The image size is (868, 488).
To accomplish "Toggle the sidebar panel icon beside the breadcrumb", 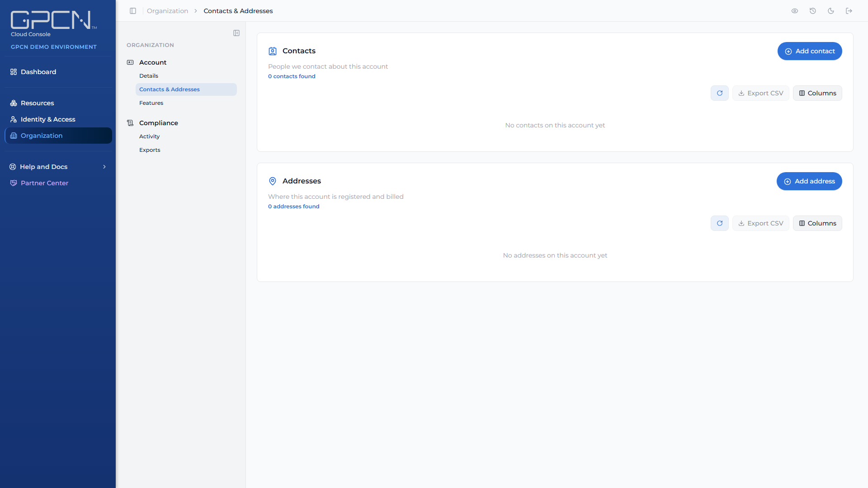I will 133,11.
